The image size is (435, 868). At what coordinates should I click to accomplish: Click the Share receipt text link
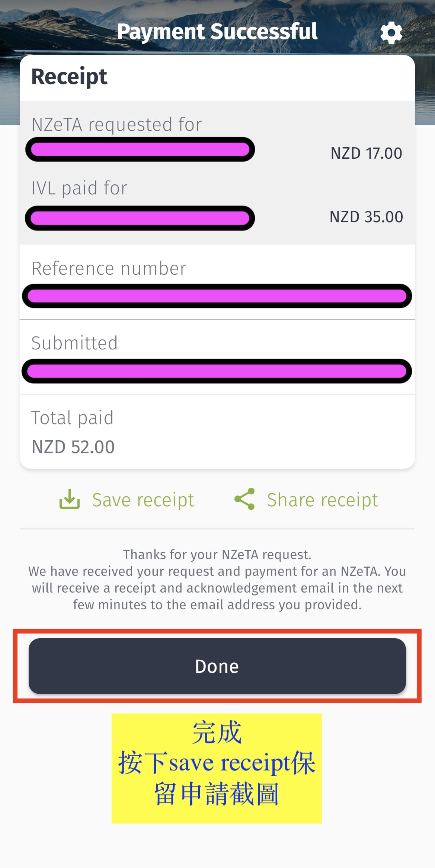(x=322, y=500)
